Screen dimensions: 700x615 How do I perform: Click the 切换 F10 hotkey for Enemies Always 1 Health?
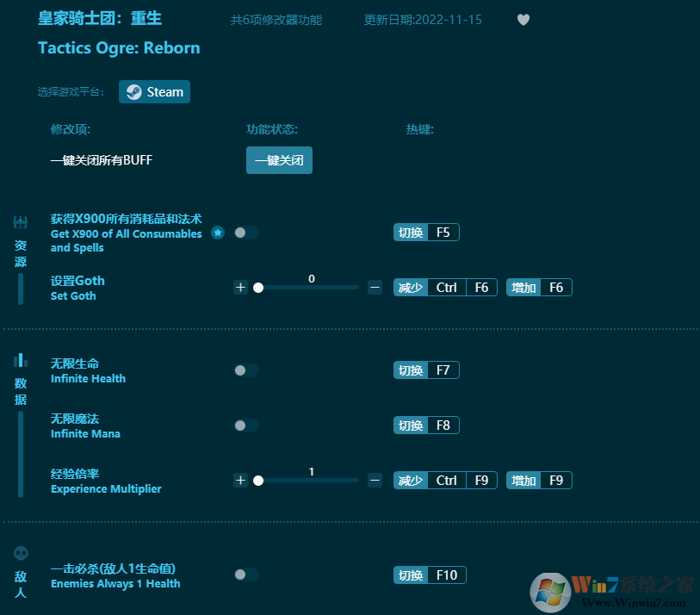click(429, 574)
